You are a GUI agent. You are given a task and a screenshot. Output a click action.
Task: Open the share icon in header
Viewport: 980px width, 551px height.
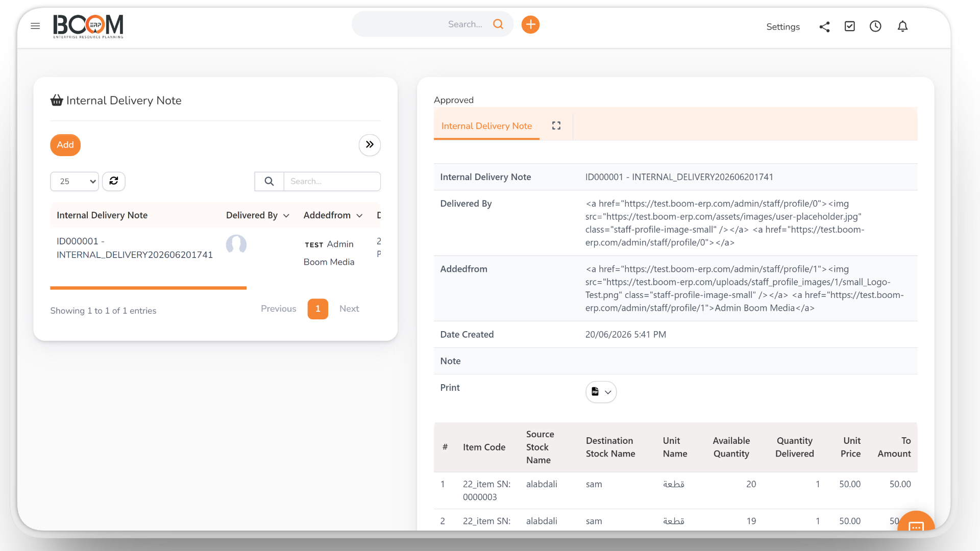[824, 27]
